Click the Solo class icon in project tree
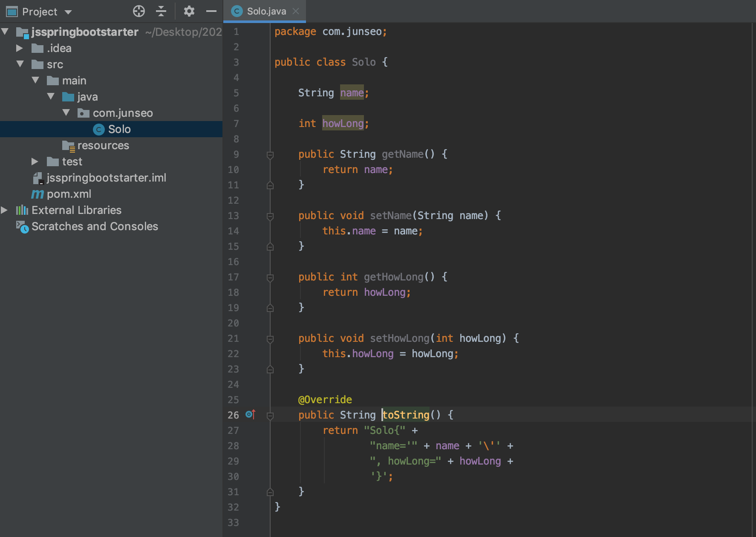Image resolution: width=756 pixels, height=537 pixels. pos(99,130)
